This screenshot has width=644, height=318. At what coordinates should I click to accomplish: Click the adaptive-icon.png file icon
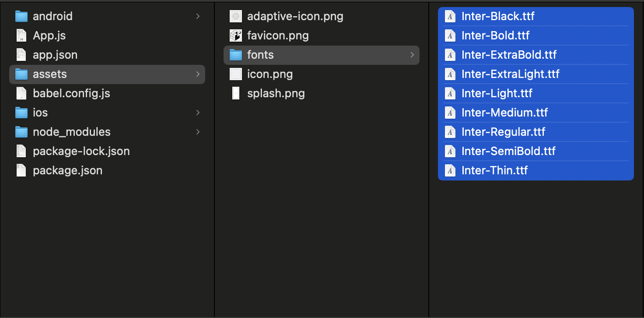tap(235, 16)
